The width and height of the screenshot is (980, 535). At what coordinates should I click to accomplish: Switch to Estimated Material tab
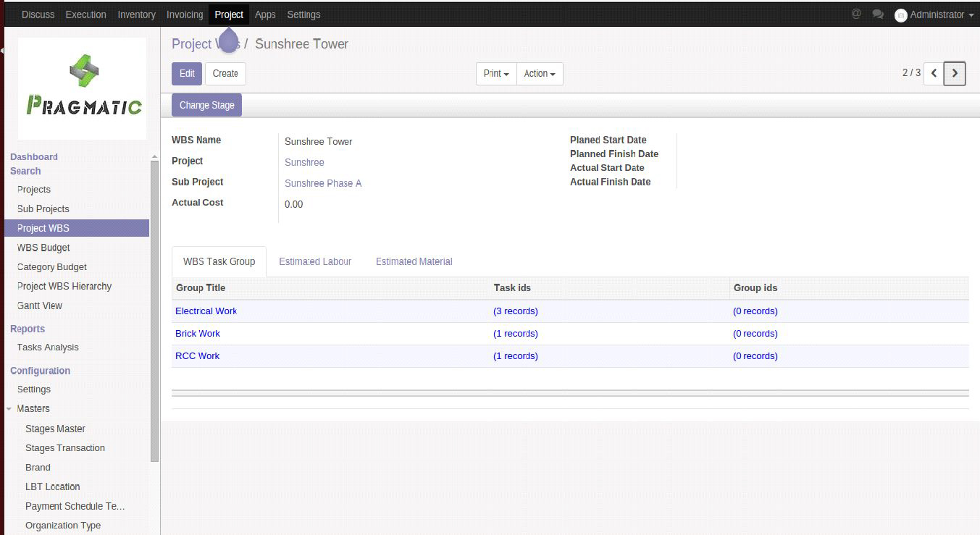coord(414,261)
